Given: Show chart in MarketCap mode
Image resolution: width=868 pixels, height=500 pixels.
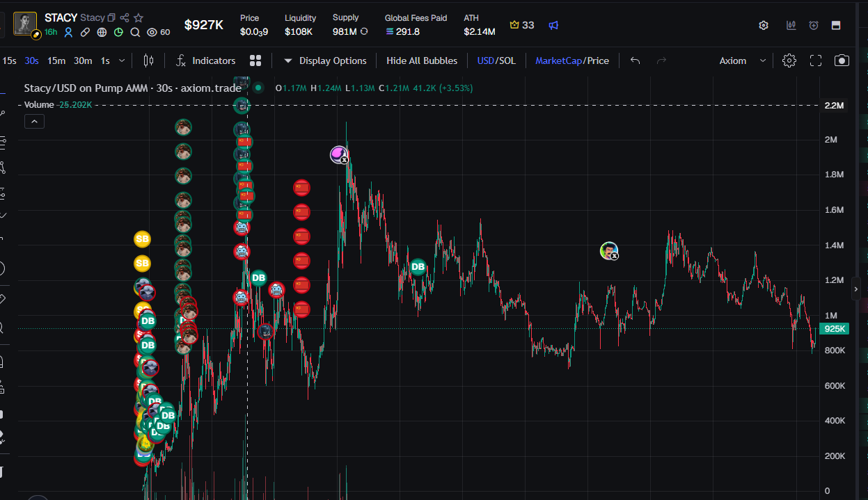Looking at the screenshot, I should [x=558, y=61].
